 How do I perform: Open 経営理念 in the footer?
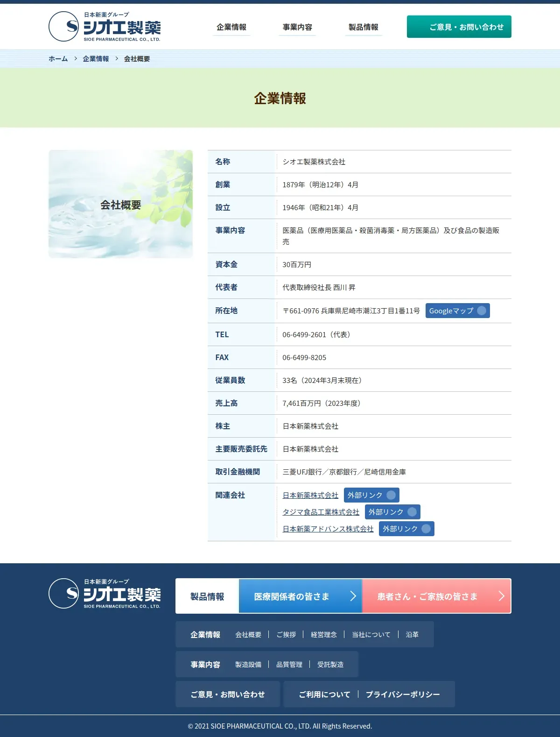pos(324,634)
